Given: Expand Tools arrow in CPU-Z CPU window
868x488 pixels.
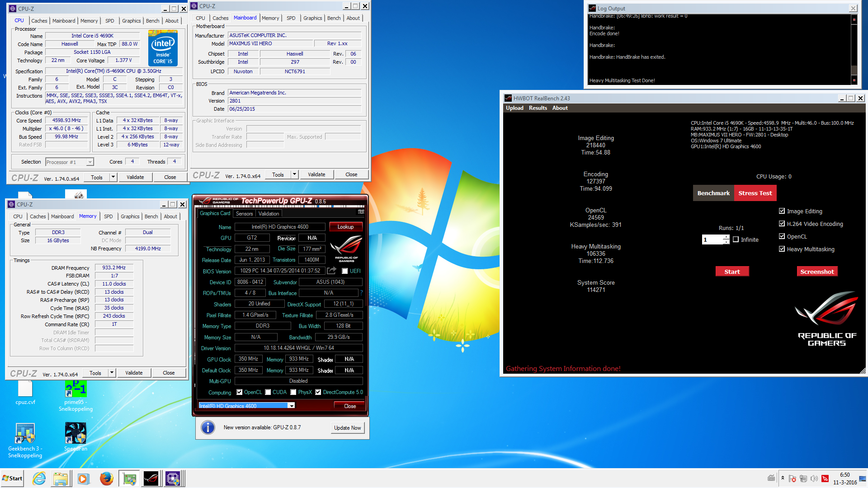Looking at the screenshot, I should pos(113,177).
